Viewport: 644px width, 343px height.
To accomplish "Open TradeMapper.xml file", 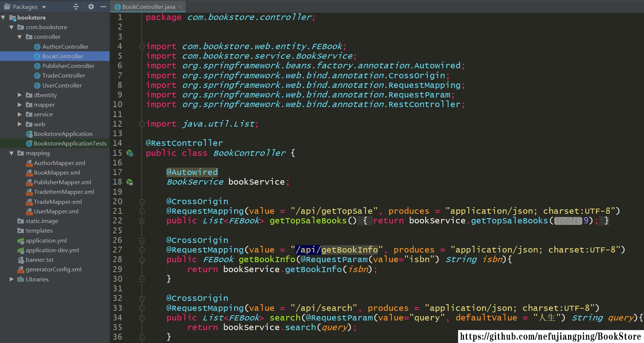I will 58,202.
